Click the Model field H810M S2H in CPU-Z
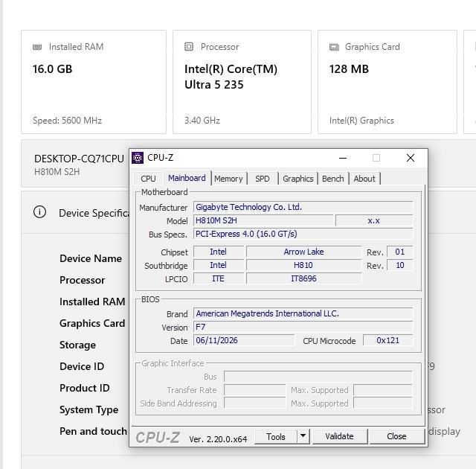 [x=263, y=220]
